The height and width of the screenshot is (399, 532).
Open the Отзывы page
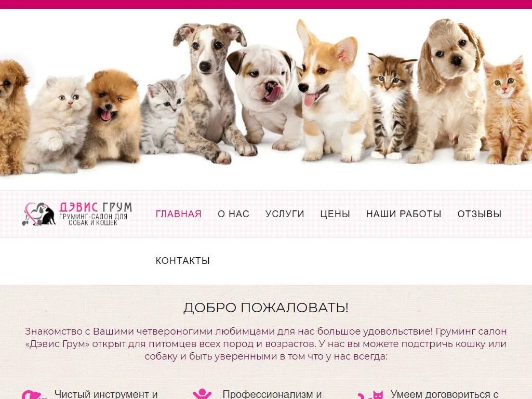click(x=479, y=214)
